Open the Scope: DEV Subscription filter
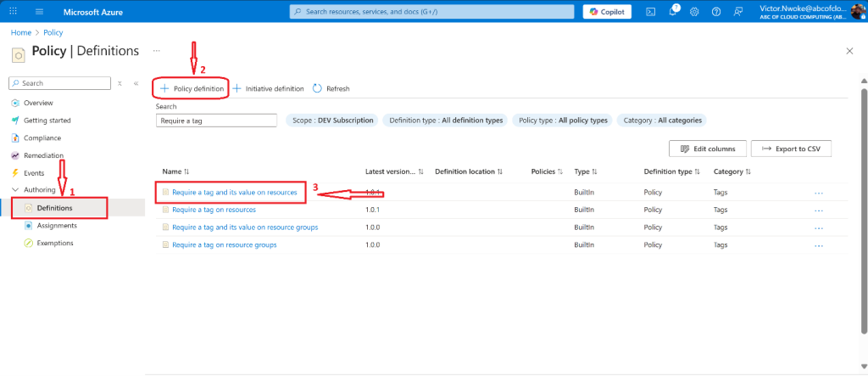 click(x=332, y=121)
